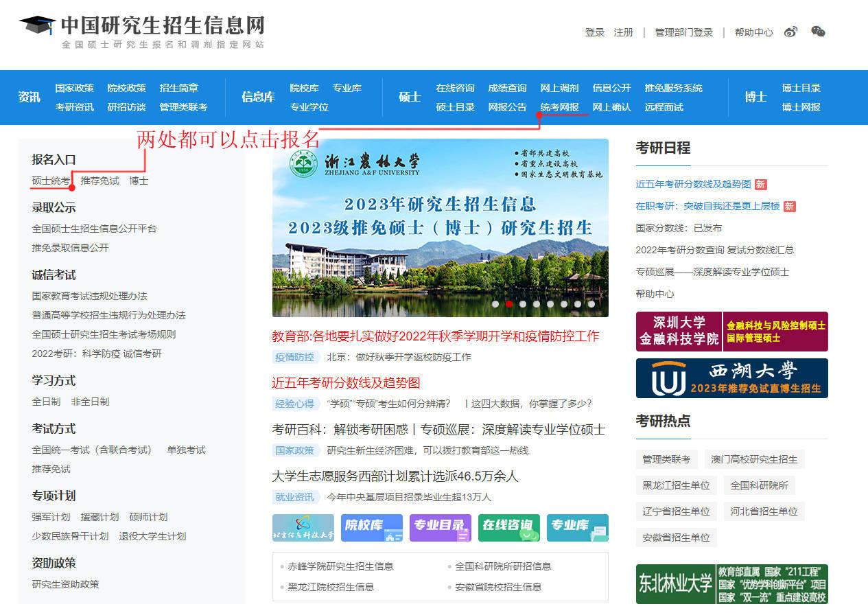Open 管理部门登录 link
The height and width of the screenshot is (613, 868).
[x=684, y=32]
